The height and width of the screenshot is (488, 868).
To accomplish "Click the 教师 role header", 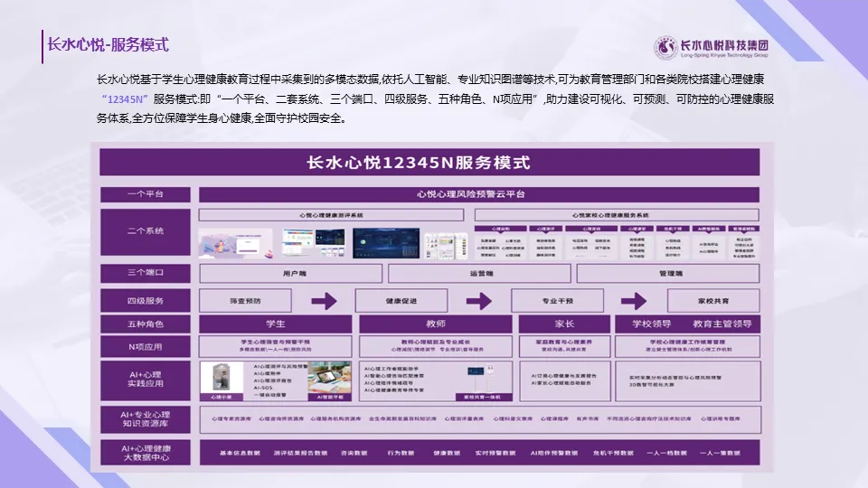I will pyautogui.click(x=436, y=324).
